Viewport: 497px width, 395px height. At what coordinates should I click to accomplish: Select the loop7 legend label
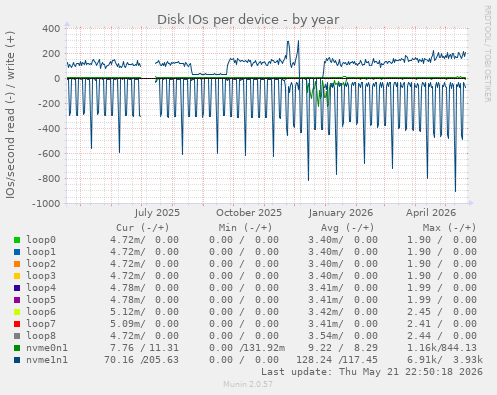pos(41,324)
